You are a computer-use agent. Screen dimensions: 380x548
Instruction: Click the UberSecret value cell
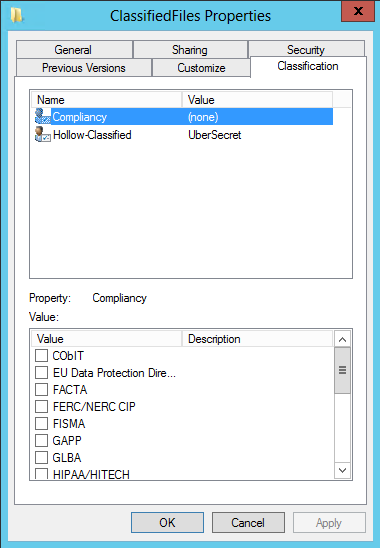tap(215, 135)
